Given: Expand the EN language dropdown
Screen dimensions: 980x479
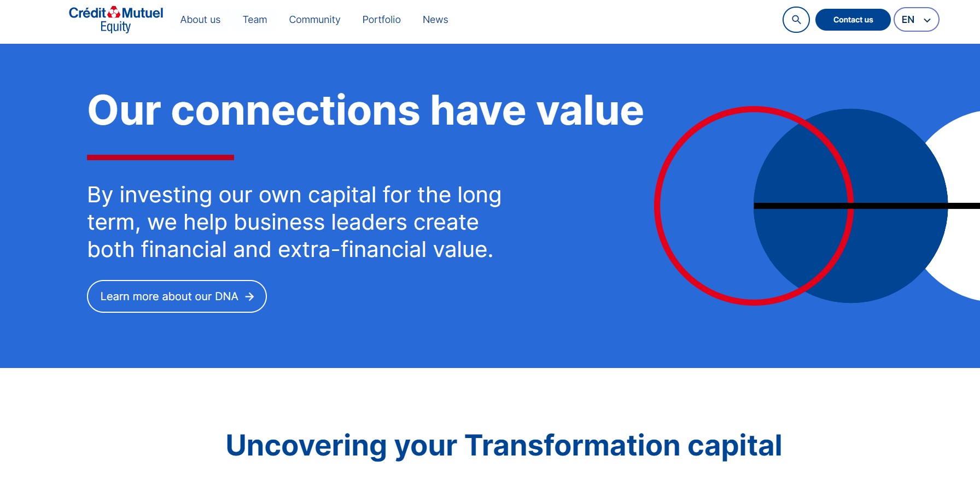Looking at the screenshot, I should click(x=916, y=20).
